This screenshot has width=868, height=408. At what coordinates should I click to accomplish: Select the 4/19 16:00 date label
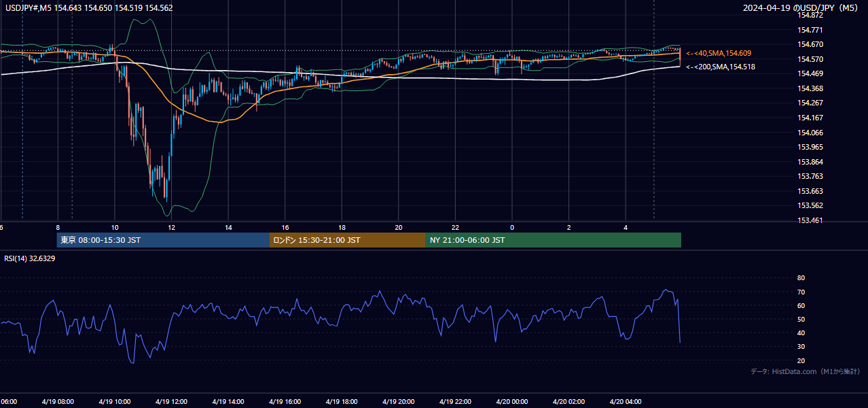[285, 401]
